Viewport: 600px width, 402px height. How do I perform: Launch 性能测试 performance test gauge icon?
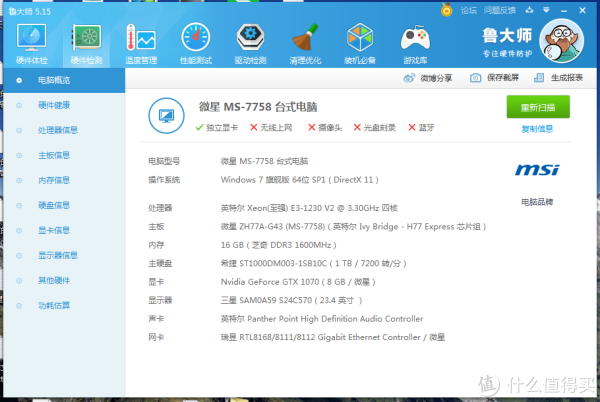(196, 43)
